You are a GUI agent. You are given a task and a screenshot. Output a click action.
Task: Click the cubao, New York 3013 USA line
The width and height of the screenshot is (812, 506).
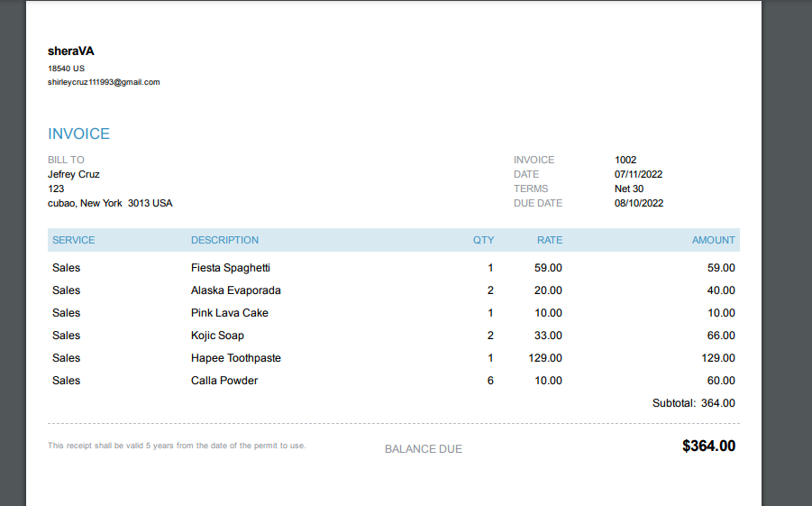coord(110,203)
